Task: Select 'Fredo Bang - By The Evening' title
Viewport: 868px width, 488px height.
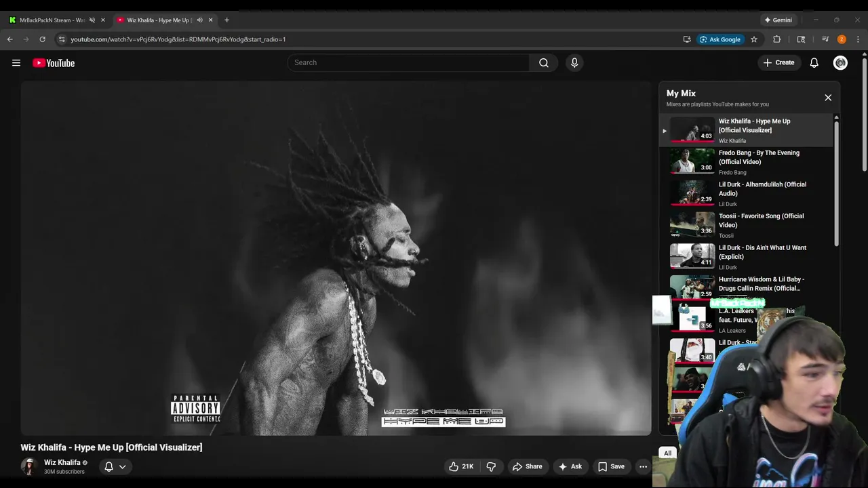Action: tap(759, 157)
